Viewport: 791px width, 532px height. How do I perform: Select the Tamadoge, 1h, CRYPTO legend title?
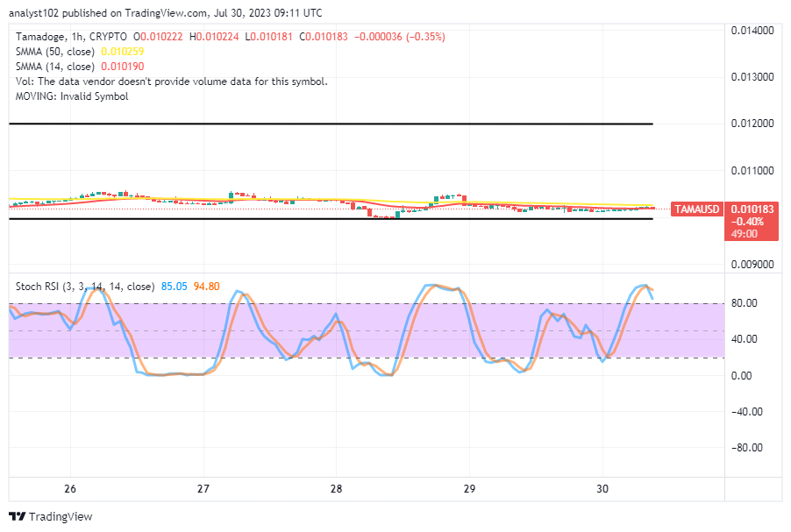click(71, 37)
